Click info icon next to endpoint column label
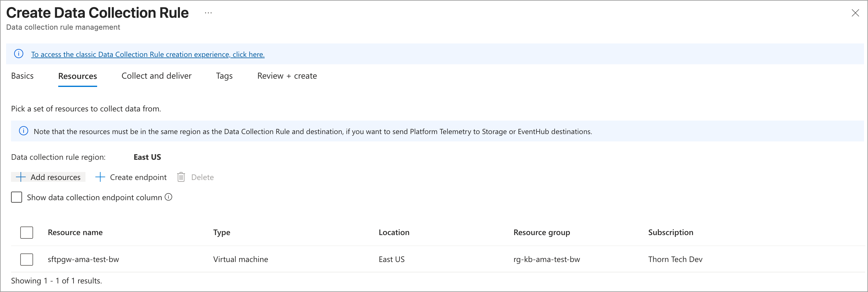Screen dimensions: 868x292 (x=169, y=197)
